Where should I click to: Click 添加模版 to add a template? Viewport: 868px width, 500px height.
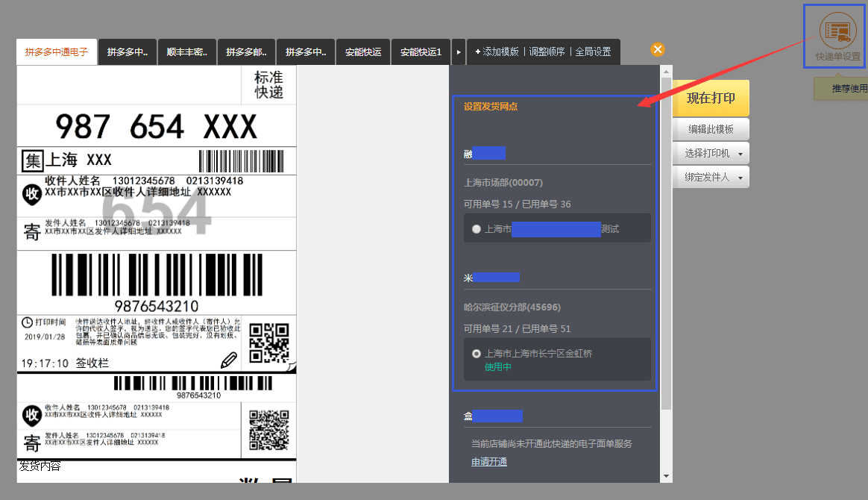click(497, 51)
